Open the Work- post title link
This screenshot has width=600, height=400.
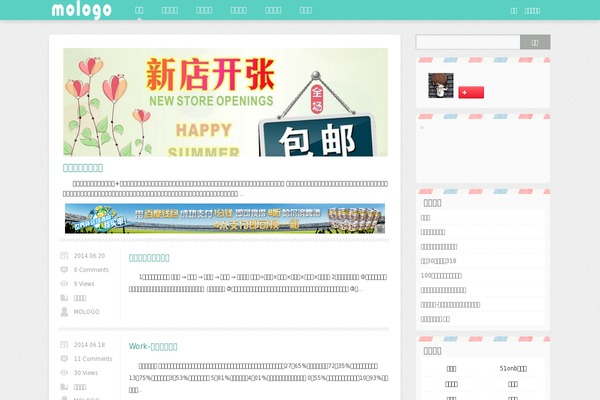(153, 346)
